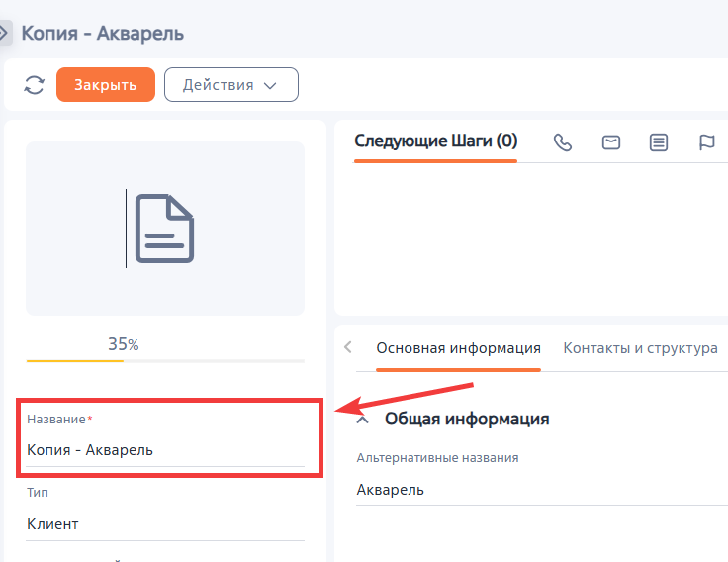728x562 pixels.
Task: Click the Альтернативные названия field
Action: point(542,490)
